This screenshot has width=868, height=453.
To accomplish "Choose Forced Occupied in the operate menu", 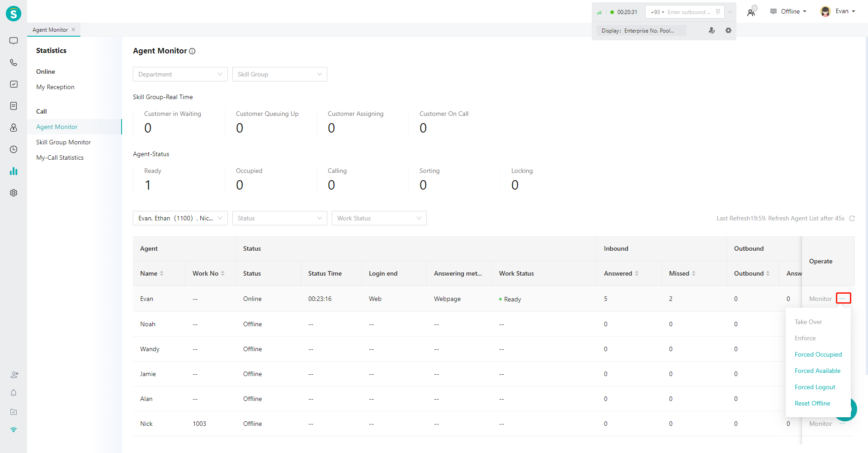I will pos(818,354).
